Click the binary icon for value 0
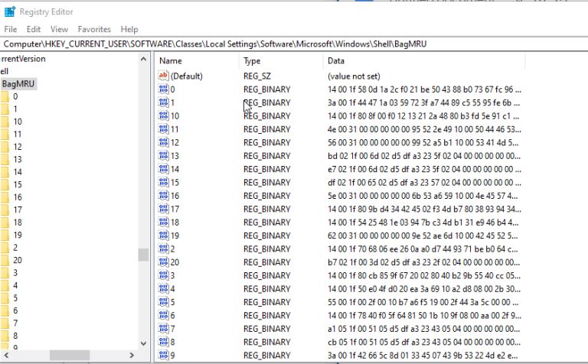Screen dimensions: 588x364 (x=164, y=89)
